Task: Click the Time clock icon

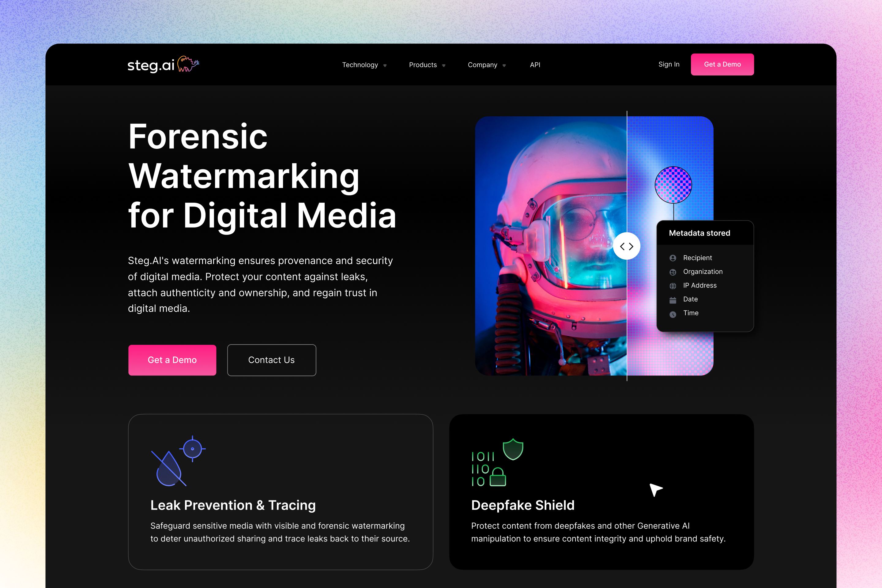Action: [x=673, y=314]
